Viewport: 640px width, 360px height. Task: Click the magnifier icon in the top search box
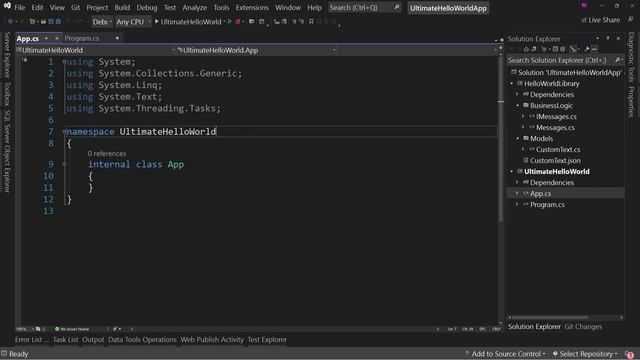(396, 7)
